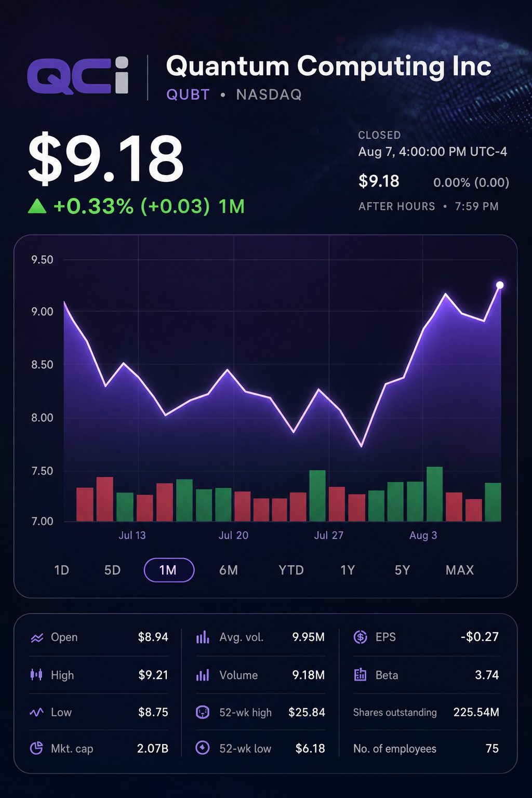Click the CLOSED status label
Image resolution: width=532 pixels, height=798 pixels.
pos(379,135)
